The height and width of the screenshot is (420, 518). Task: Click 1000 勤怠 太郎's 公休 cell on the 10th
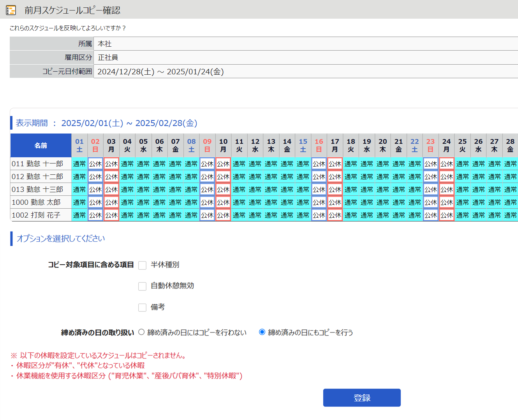[x=223, y=202]
